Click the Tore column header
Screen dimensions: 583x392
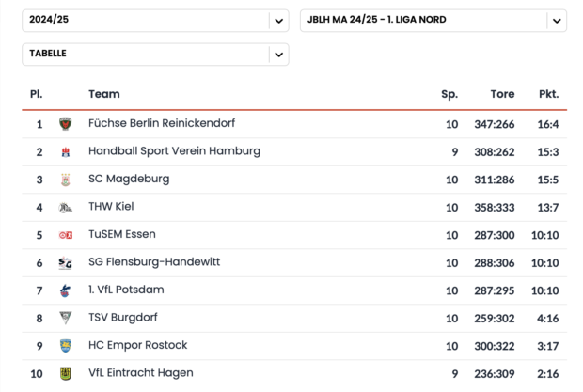pos(502,94)
